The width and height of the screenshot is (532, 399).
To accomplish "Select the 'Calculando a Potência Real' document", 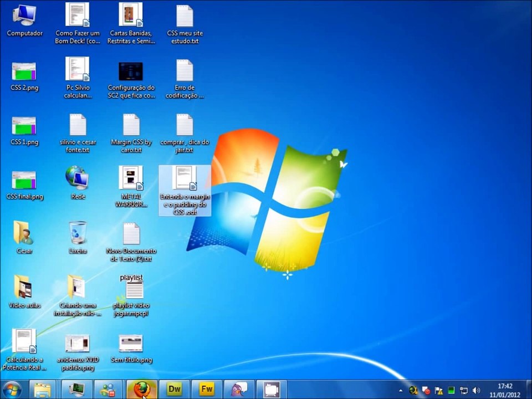I will coord(24,350).
